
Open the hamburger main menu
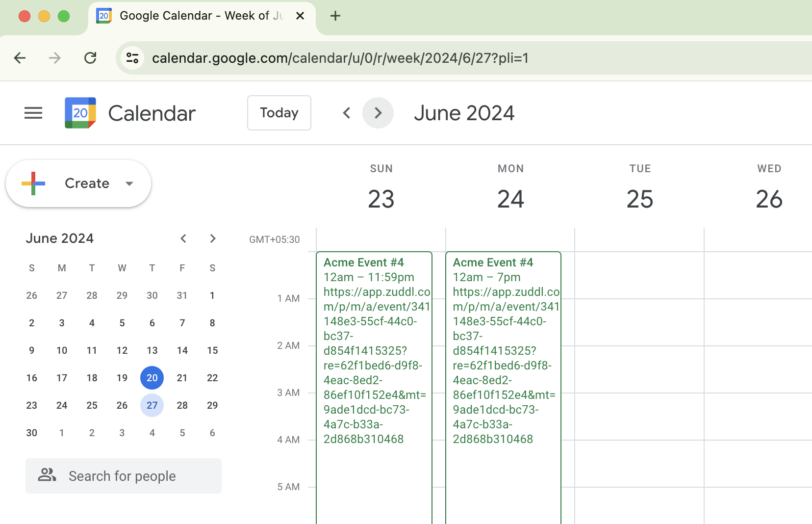click(x=33, y=113)
